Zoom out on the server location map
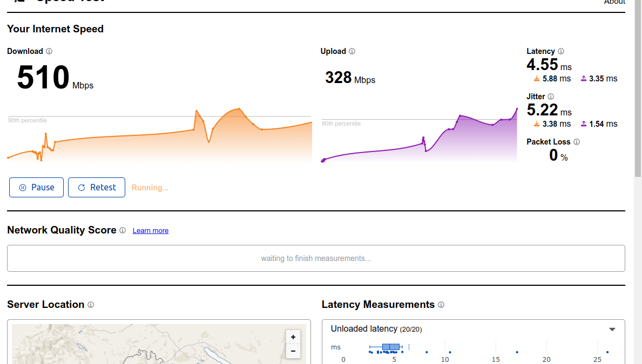The height and width of the screenshot is (364, 642). pos(293,351)
